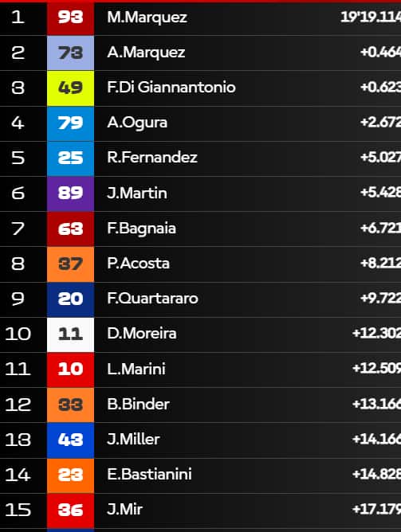Viewport: 401px width, 532px height.
Task: Click the red number 93 badge
Action: click(70, 18)
